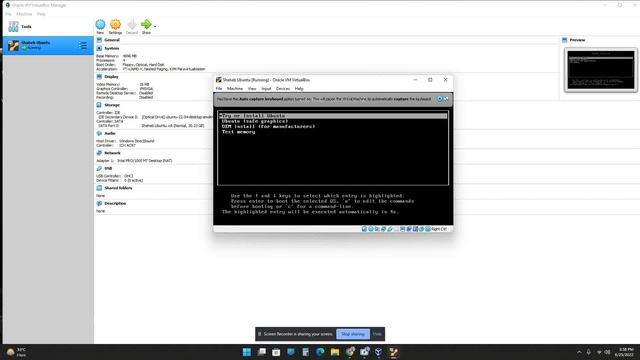
Task: Click the display status bar icon
Action: point(402,229)
